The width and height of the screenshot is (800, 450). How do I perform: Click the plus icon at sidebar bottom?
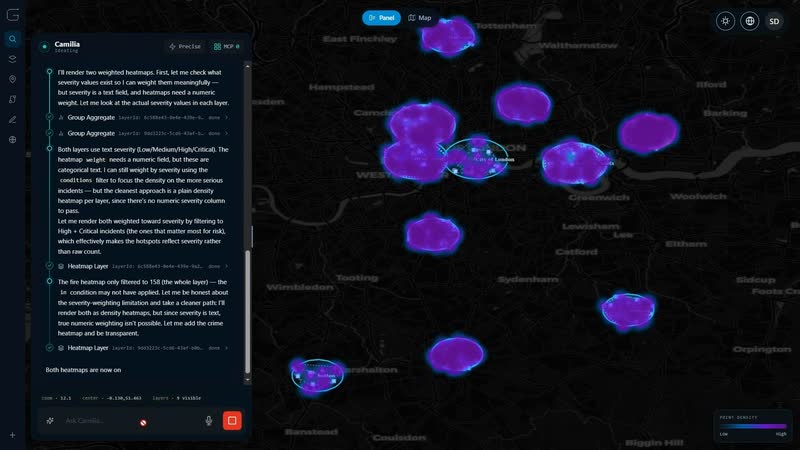pyautogui.click(x=13, y=435)
